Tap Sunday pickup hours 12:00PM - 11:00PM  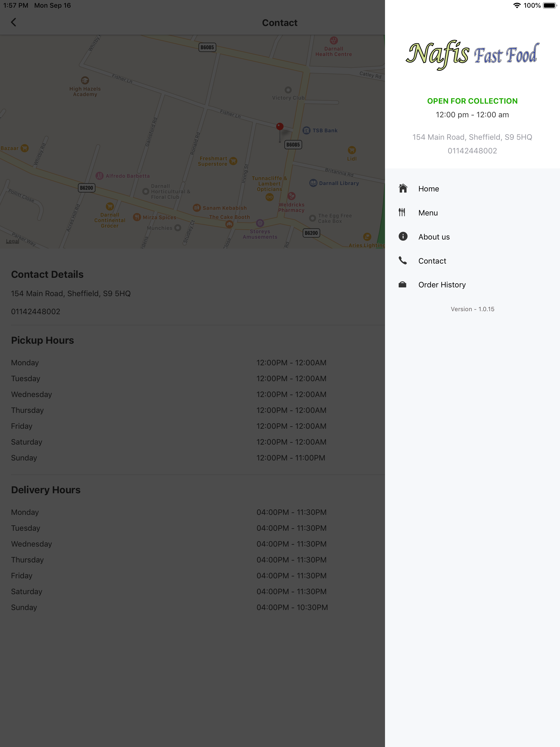pos(290,458)
